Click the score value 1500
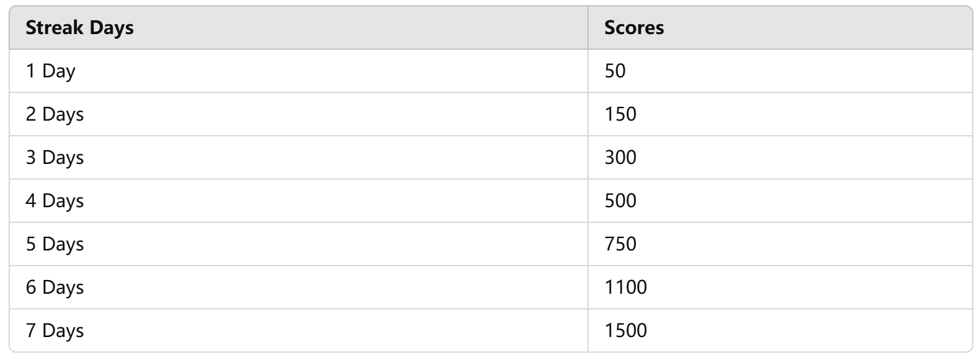 pyautogui.click(x=626, y=331)
